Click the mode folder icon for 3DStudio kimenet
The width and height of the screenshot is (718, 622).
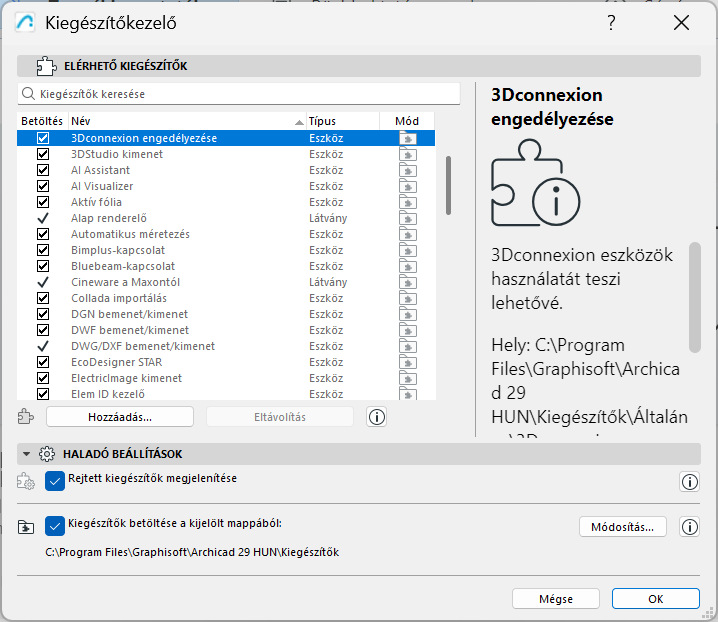tap(408, 154)
